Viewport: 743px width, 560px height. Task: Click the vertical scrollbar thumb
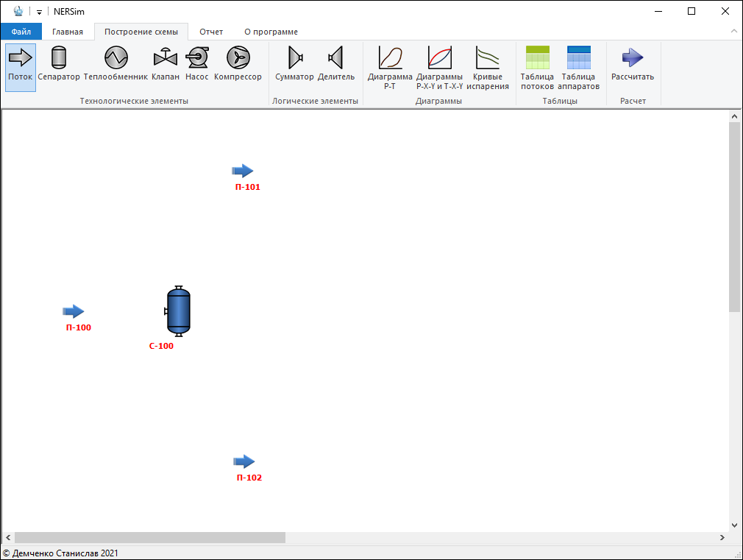[734, 216]
